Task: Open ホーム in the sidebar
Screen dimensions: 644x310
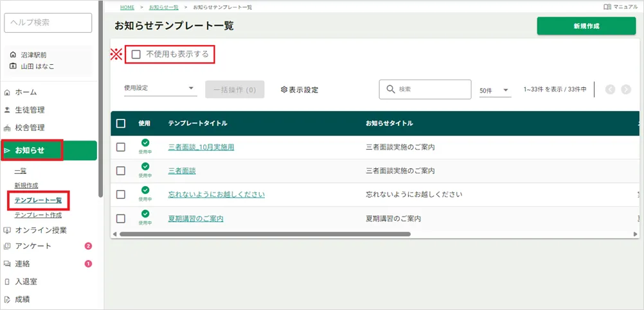Action: click(x=26, y=92)
